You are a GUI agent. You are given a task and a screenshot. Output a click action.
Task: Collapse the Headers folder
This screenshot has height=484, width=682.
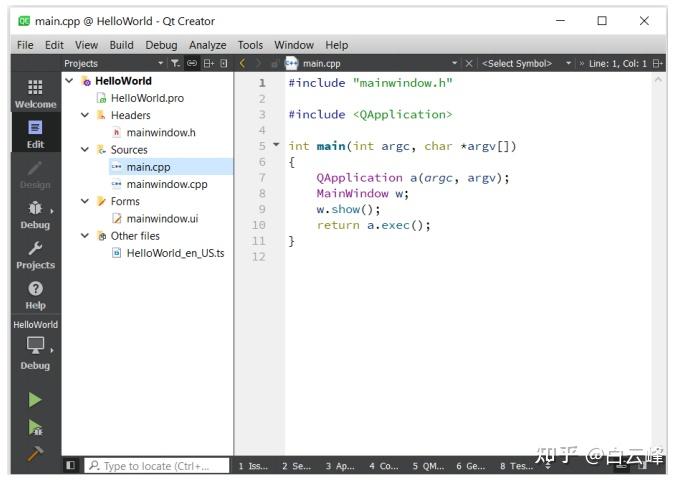(x=85, y=115)
